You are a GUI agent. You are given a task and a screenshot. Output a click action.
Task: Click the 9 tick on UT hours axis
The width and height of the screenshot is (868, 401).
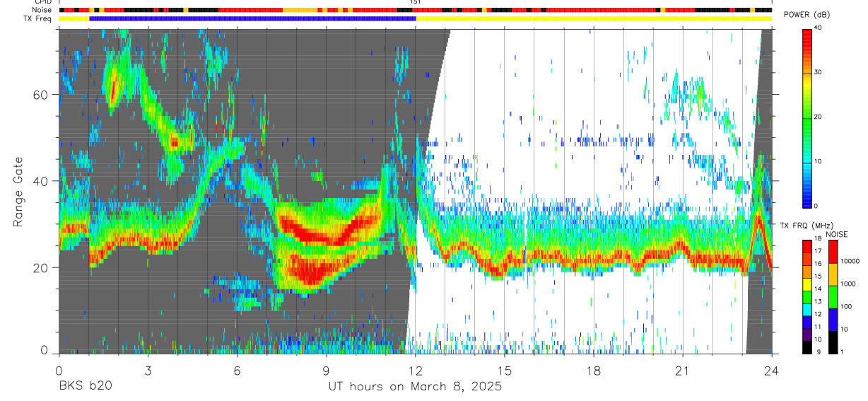point(326,370)
